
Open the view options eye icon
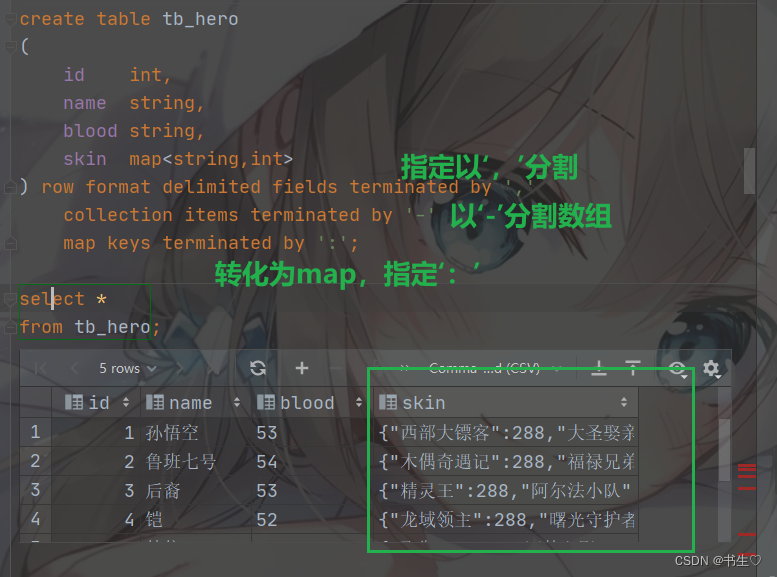[677, 369]
